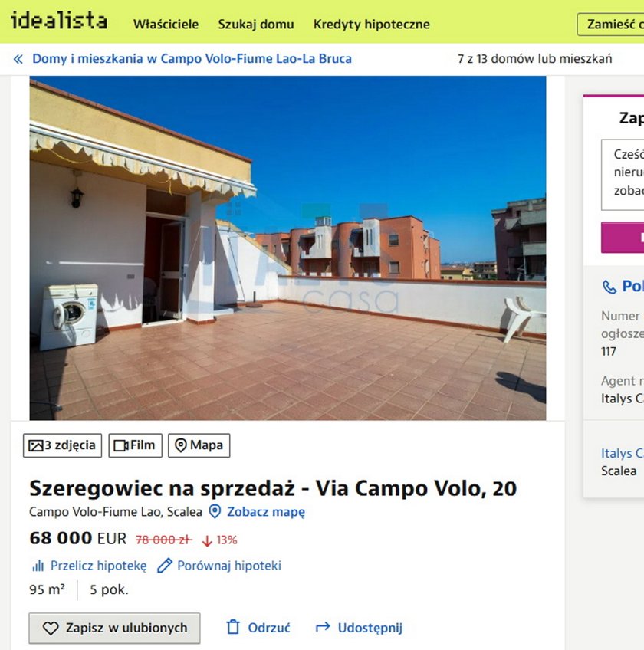The image size is (644, 650).
Task: Click the share arrow icon next to Udostępnij
Action: coord(323,627)
